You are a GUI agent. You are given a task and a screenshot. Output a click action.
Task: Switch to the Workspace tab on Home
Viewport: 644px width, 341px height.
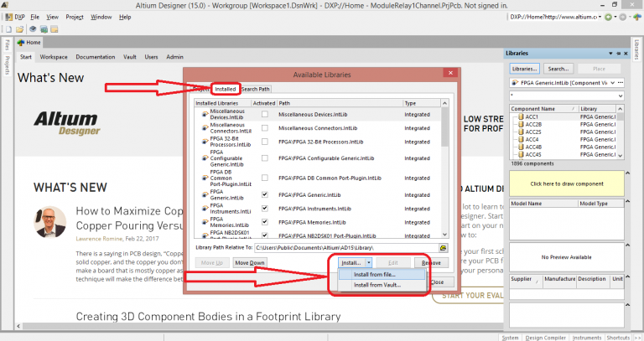click(x=54, y=57)
